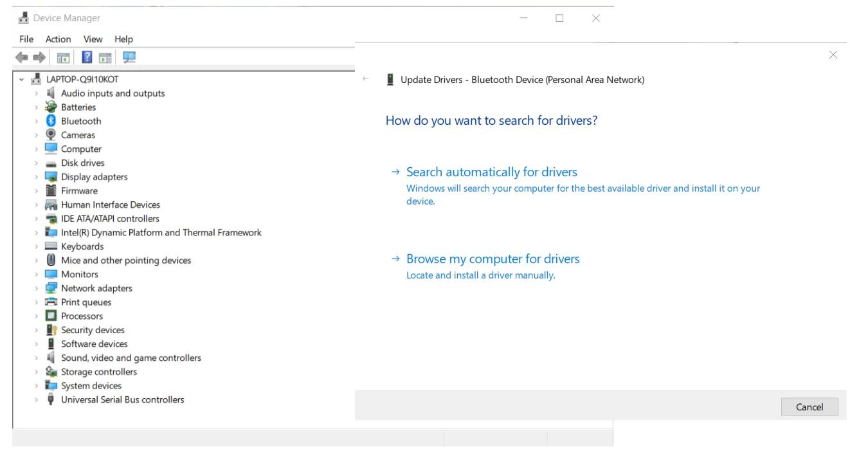Expand the Bluetooth category arrow
The height and width of the screenshot is (458, 868).
(37, 122)
